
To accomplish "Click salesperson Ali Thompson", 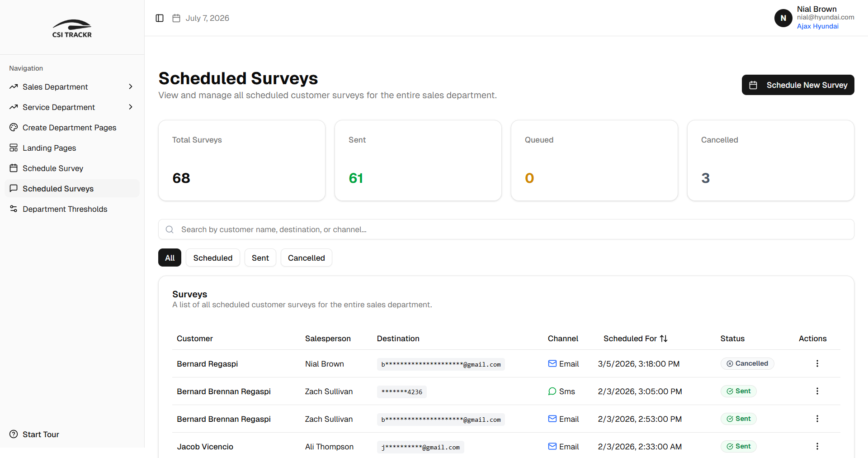I will 329,447.
